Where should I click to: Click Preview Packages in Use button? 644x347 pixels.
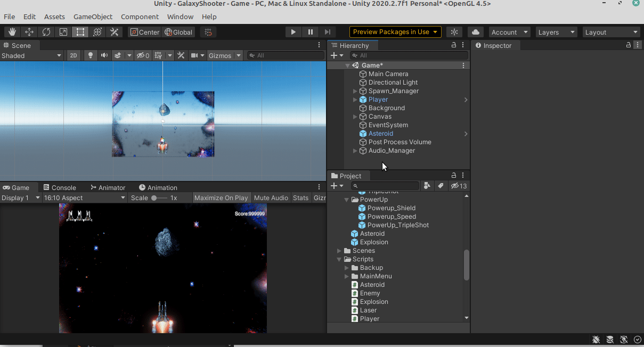395,32
